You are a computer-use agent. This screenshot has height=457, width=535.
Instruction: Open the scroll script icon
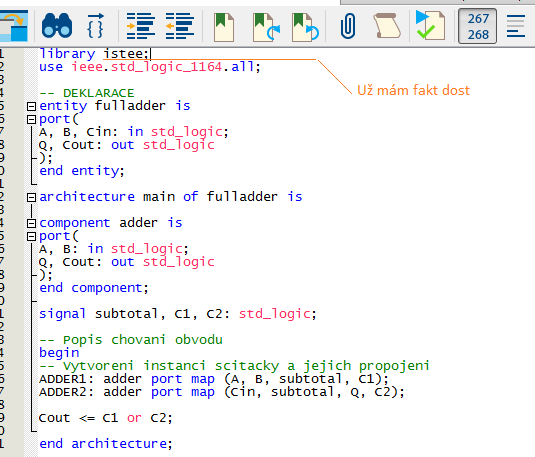(387, 26)
